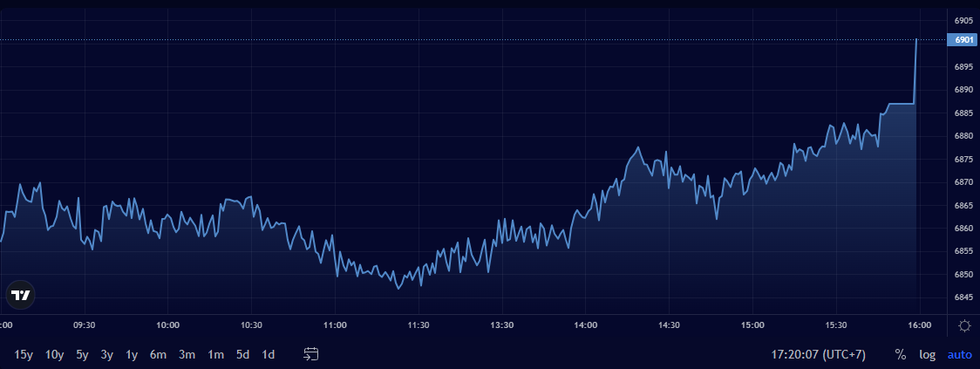This screenshot has height=369, width=980.
Task: Click the 16:00 time axis label
Action: [x=919, y=325]
